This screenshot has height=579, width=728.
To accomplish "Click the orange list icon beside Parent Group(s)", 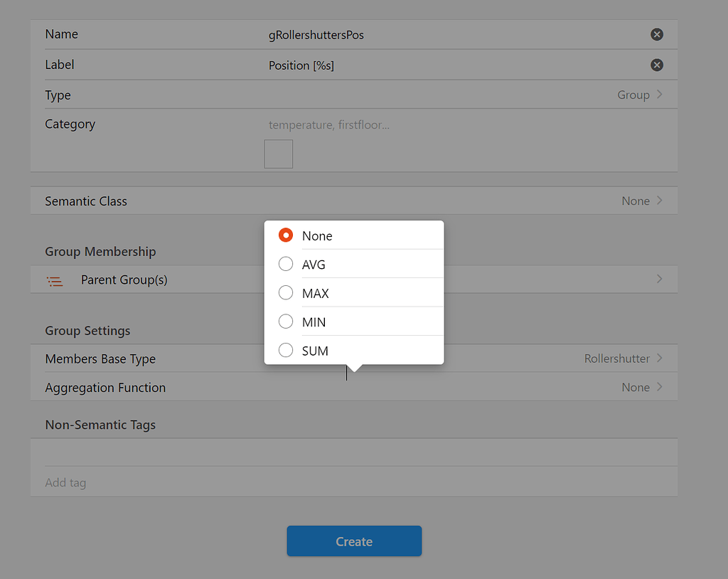I will tap(55, 280).
